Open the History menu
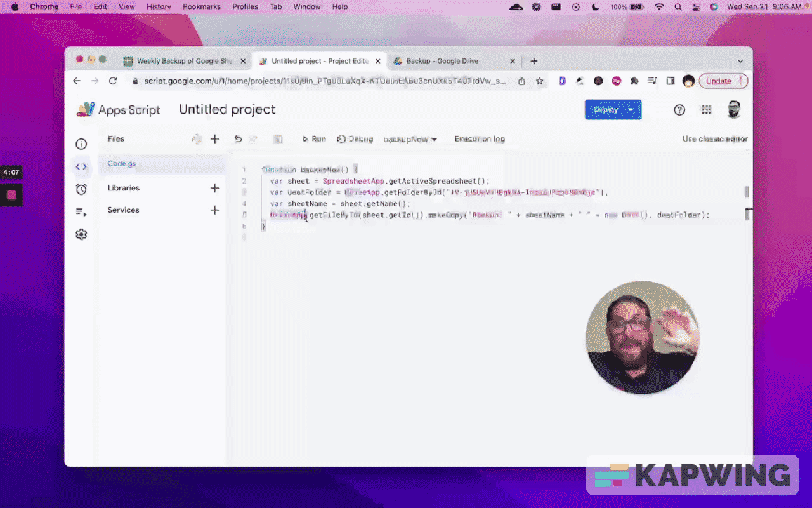This screenshot has width=812, height=508. (159, 6)
